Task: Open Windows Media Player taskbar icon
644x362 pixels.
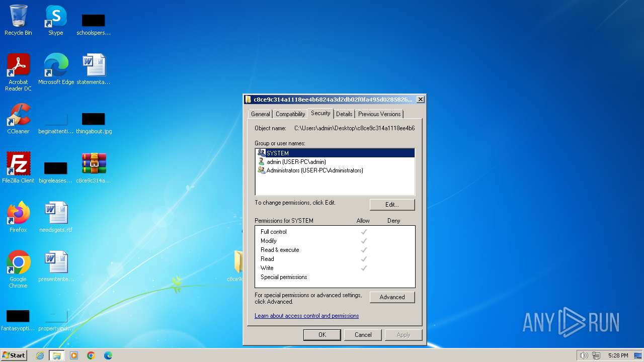Action: 74,355
